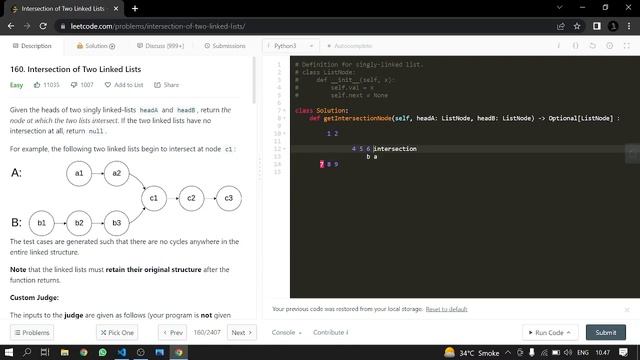The width and height of the screenshot is (640, 360).
Task: Switch to the Solution tab
Action: 96,46
